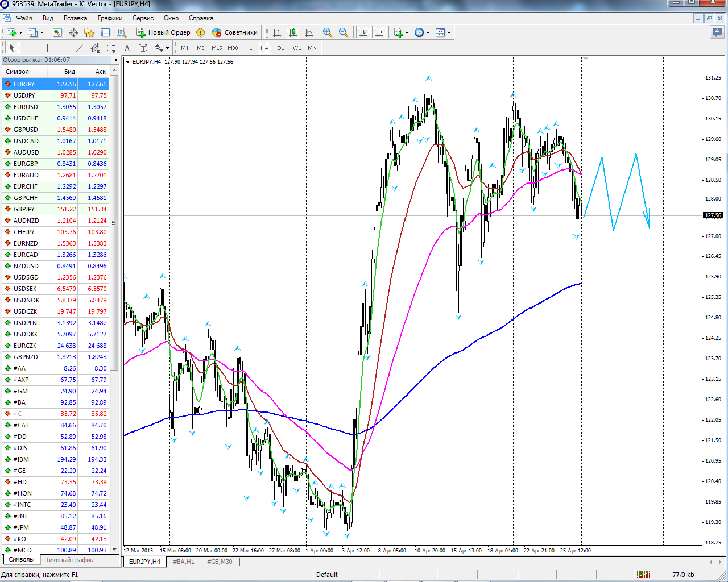The width and height of the screenshot is (728, 582).
Task: Toggle candlestick chart display mode
Action: (293, 32)
